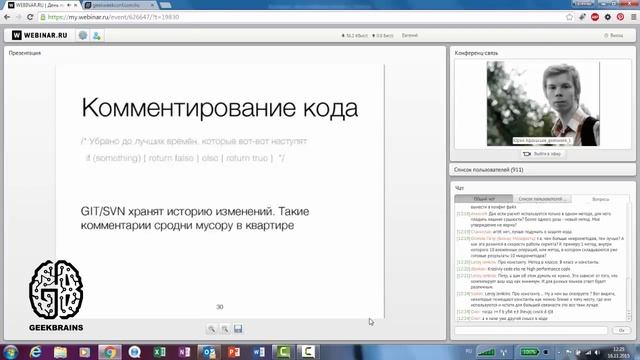Open a new browser tab
The image size is (640, 360).
click(x=165, y=5)
